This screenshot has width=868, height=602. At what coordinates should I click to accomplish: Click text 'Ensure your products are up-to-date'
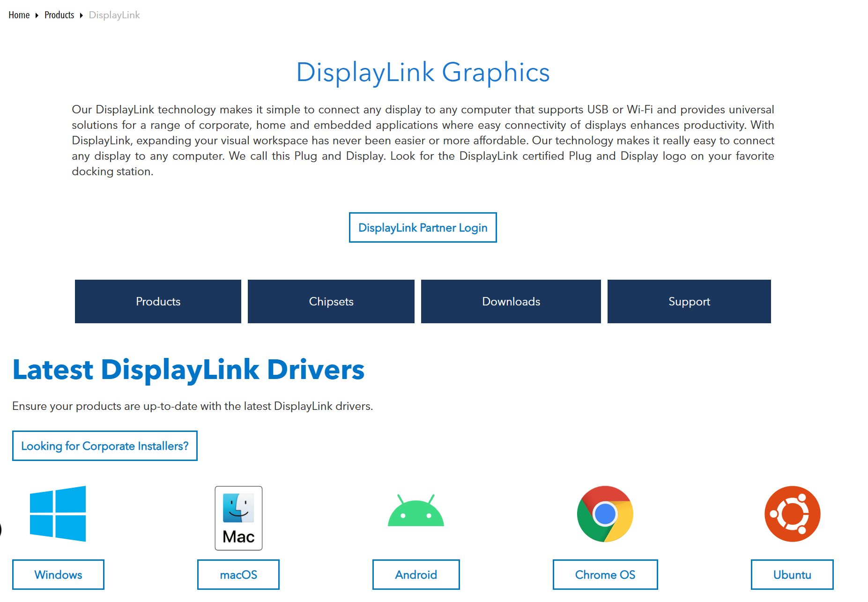[104, 406]
